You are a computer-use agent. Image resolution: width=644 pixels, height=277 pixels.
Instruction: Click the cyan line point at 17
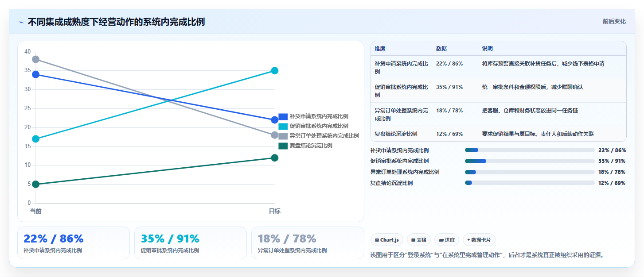36,139
